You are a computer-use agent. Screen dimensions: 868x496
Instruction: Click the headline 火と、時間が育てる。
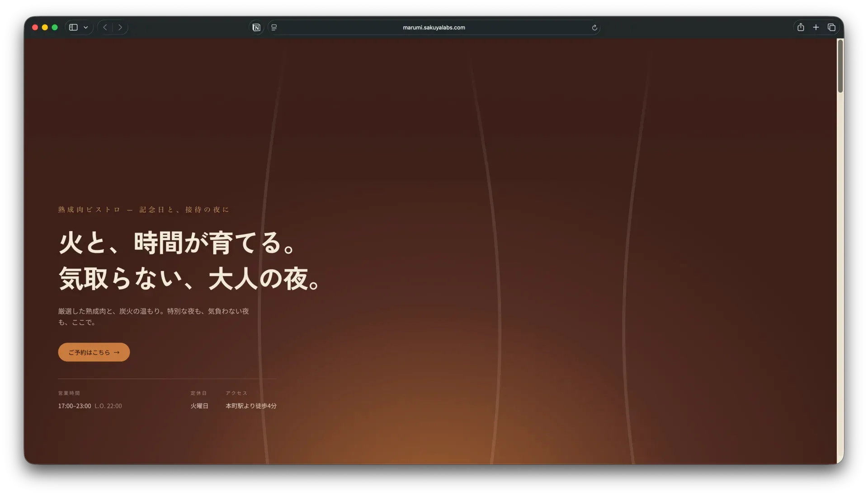click(177, 243)
